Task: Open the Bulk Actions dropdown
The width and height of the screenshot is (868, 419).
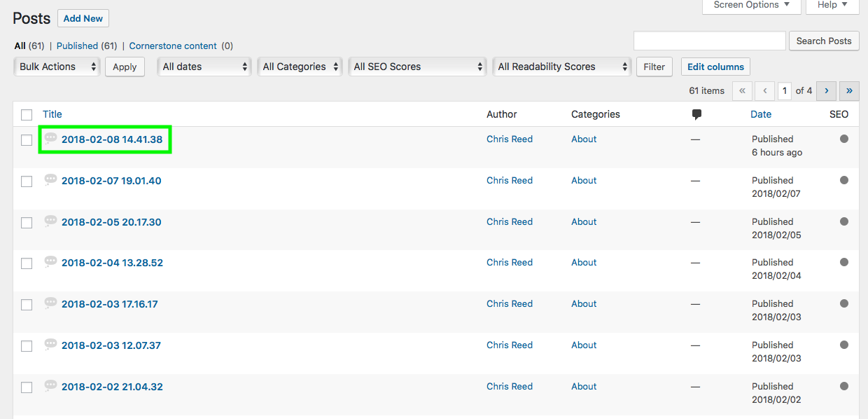Action: click(x=56, y=67)
